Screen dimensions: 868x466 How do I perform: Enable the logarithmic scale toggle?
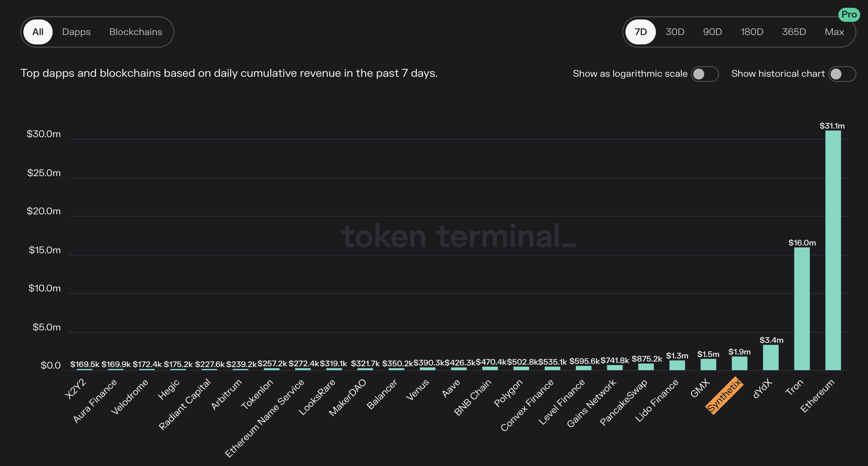(x=704, y=74)
